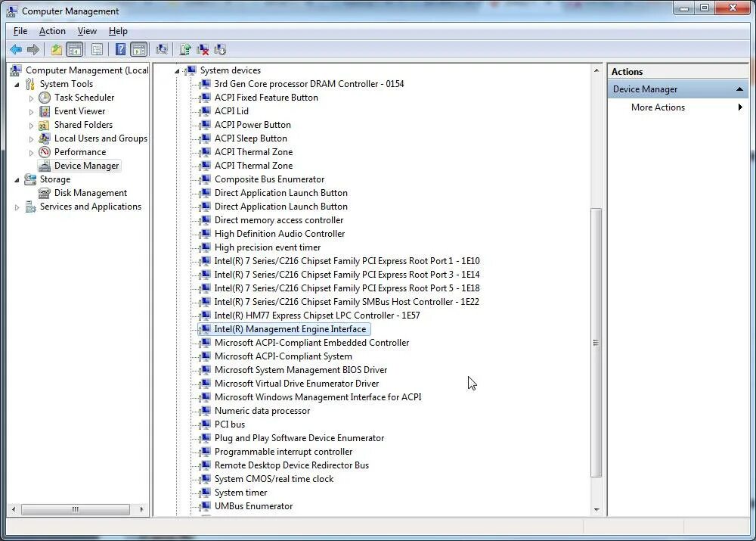Expand the Task Scheduler node
The height and width of the screenshot is (541, 756).
pyautogui.click(x=31, y=98)
